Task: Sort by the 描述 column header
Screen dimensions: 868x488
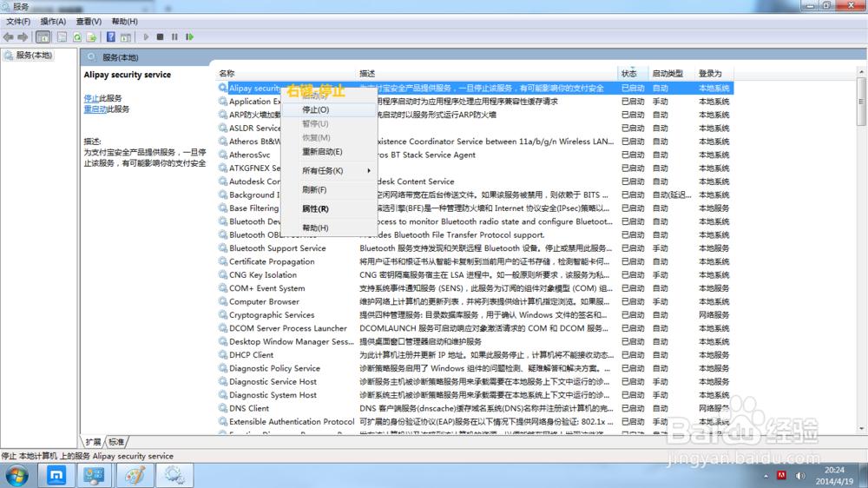Action: (x=486, y=73)
